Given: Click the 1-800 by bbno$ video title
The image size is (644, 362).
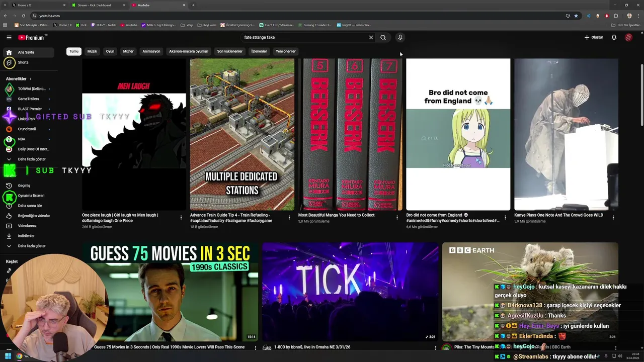Looking at the screenshot, I should point(312,347).
